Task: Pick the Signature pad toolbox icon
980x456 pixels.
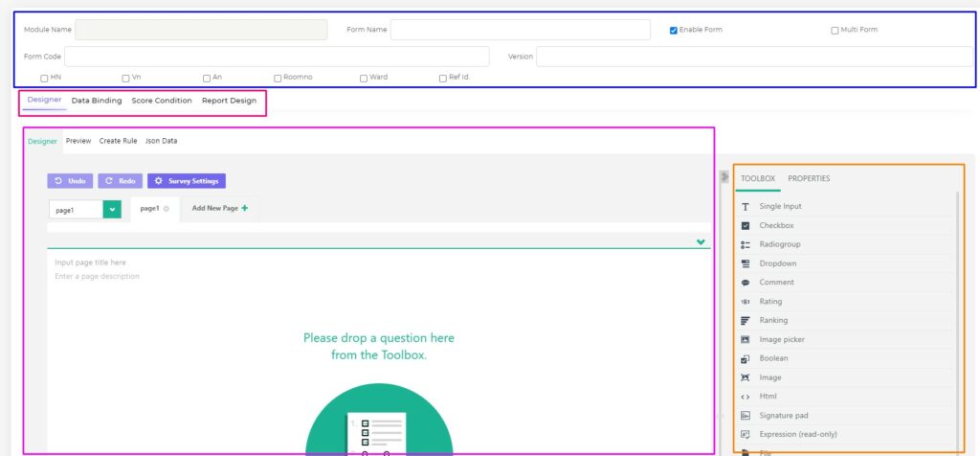Action: 746,415
